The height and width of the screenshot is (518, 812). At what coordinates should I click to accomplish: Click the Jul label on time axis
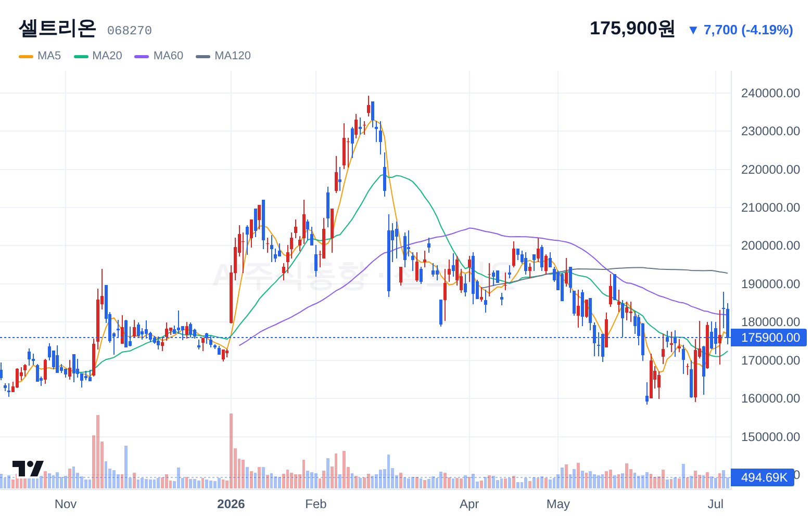pos(715,504)
